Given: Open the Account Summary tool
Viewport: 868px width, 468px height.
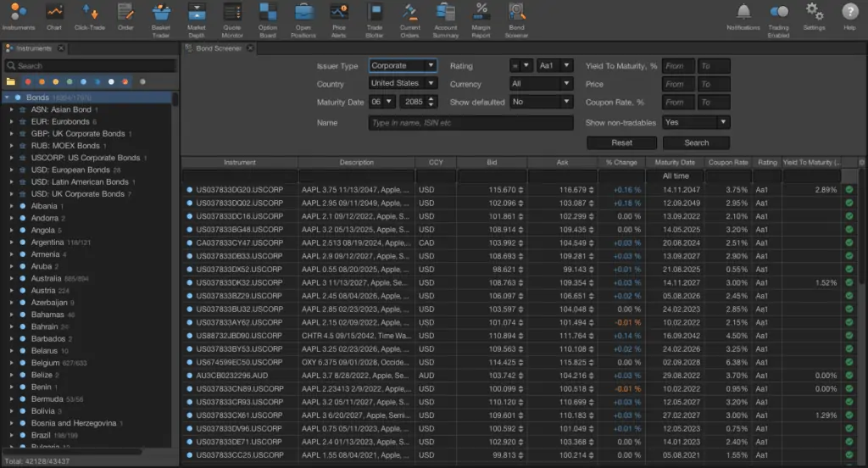Looking at the screenshot, I should 446,20.
